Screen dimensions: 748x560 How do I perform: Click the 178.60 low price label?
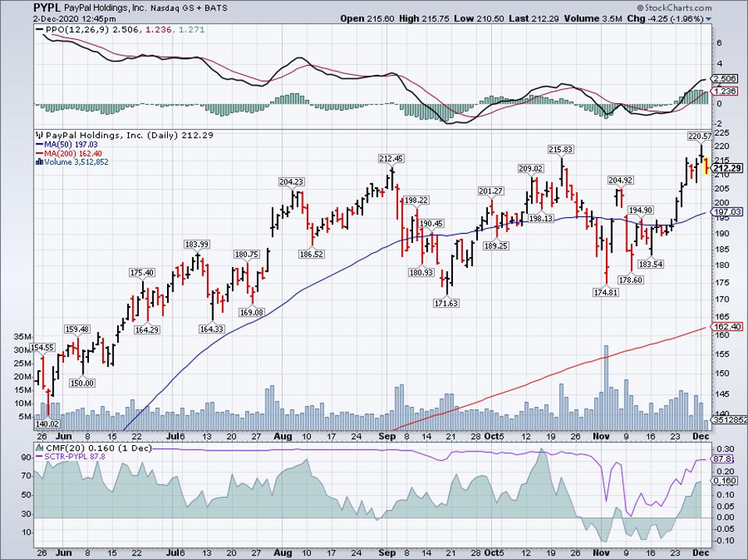[631, 280]
